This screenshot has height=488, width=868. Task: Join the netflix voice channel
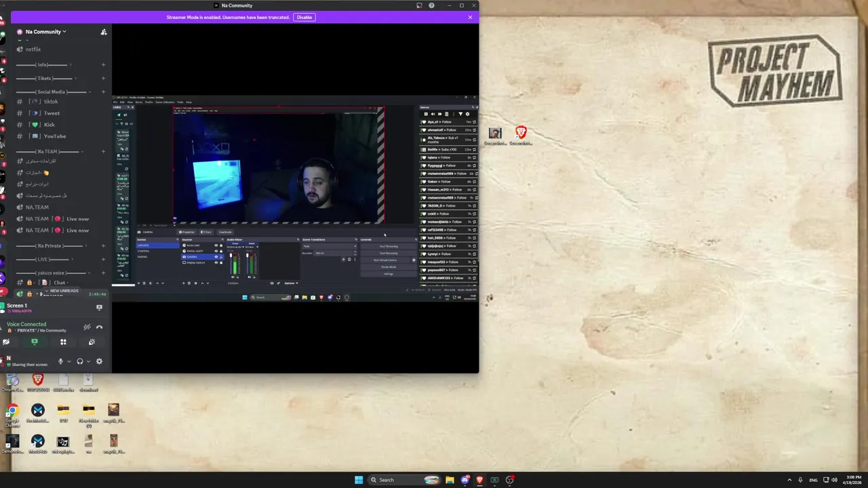click(33, 49)
